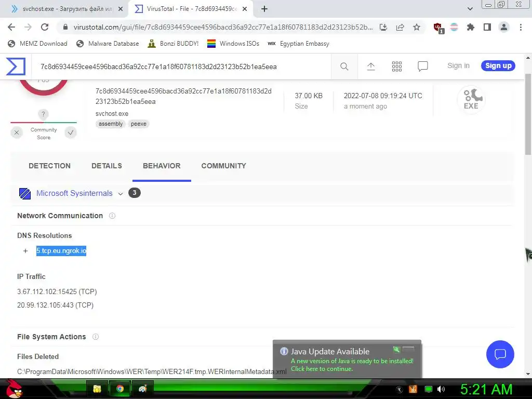Click the upload file arrow icon
Viewport: 532px width, 399px height.
[371, 66]
